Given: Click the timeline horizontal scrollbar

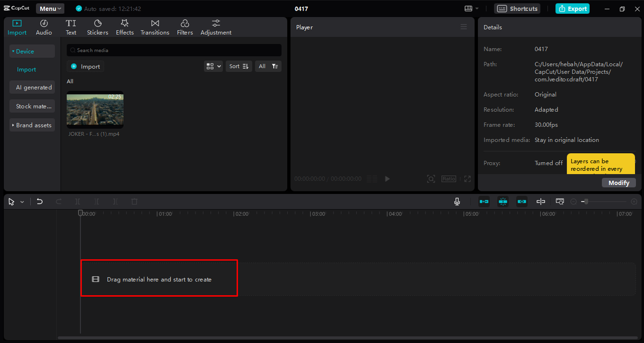Looking at the screenshot, I should coord(347,337).
